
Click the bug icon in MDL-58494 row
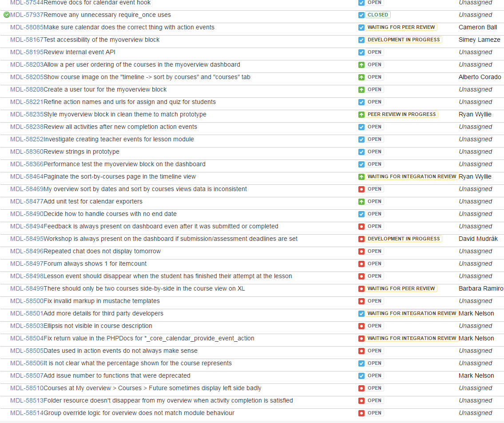pyautogui.click(x=361, y=227)
